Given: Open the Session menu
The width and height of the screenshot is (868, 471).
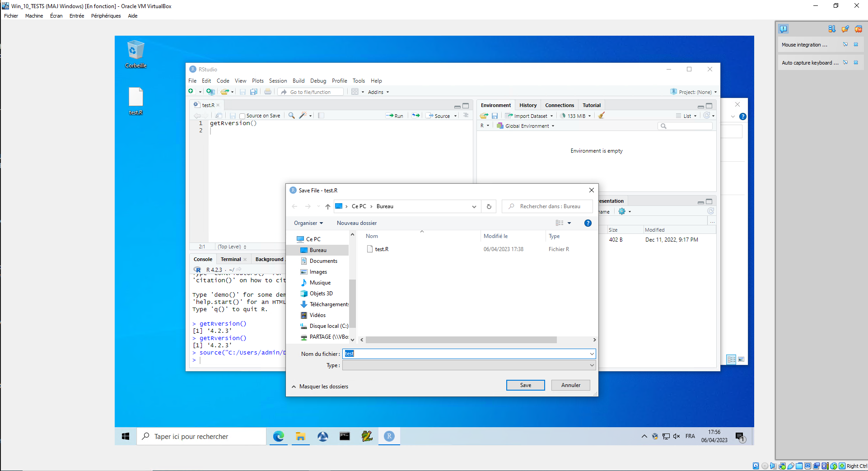Looking at the screenshot, I should (x=278, y=80).
